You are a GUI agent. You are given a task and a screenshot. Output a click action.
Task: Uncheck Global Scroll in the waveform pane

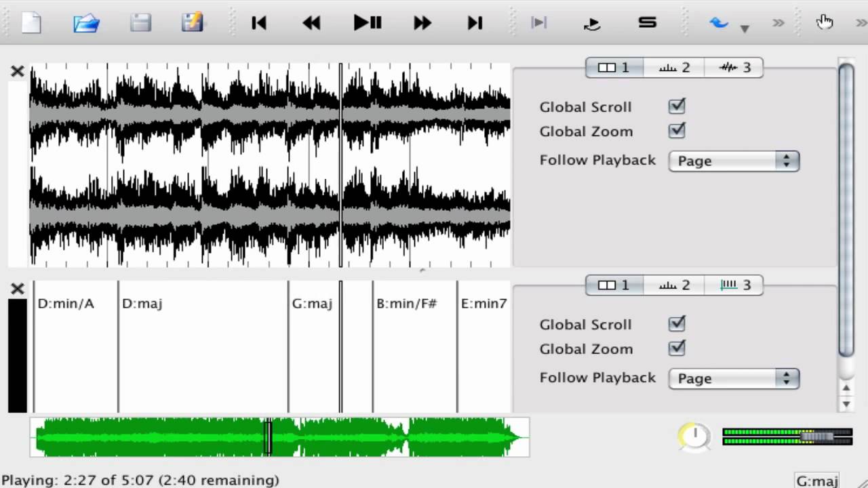pos(677,106)
